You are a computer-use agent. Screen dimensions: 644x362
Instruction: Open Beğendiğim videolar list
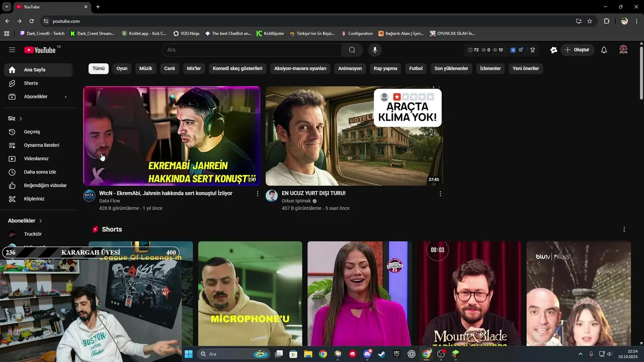click(38, 186)
